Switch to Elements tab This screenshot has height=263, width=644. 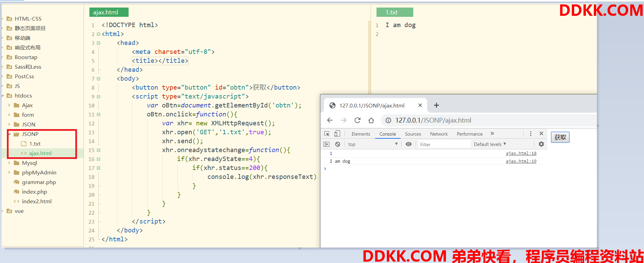361,134
